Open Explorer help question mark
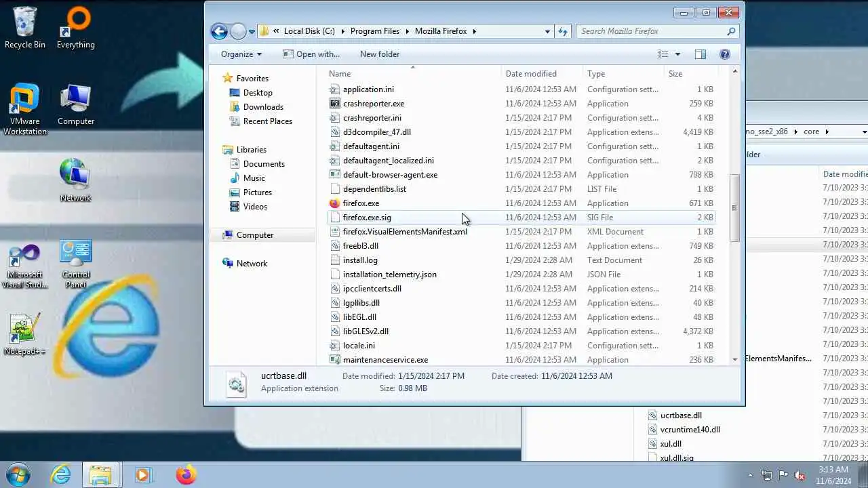 click(x=724, y=54)
